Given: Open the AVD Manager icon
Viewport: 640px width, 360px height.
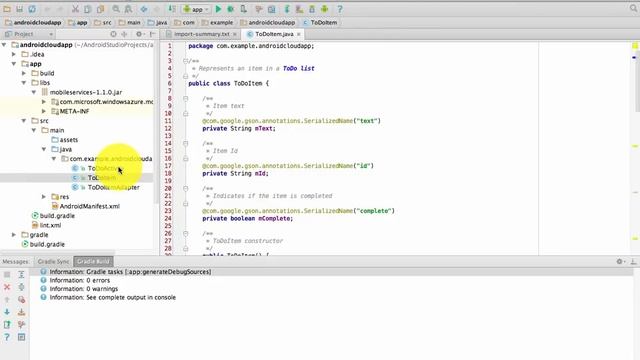Looking at the screenshot, I should pyautogui.click(x=300, y=9).
